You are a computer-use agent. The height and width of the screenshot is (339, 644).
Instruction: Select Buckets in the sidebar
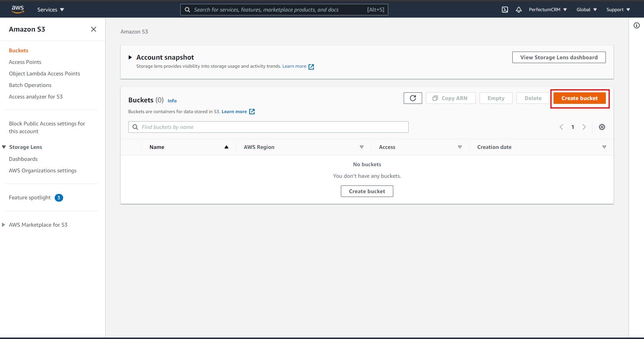[18, 50]
